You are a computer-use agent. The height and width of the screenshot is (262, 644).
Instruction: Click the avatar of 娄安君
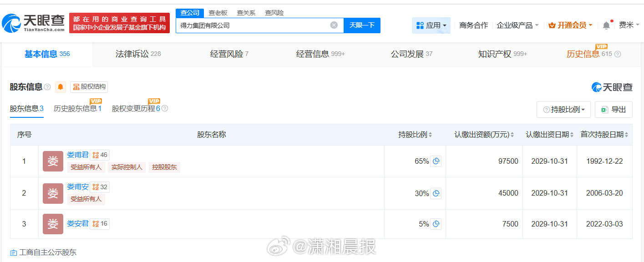(53, 224)
